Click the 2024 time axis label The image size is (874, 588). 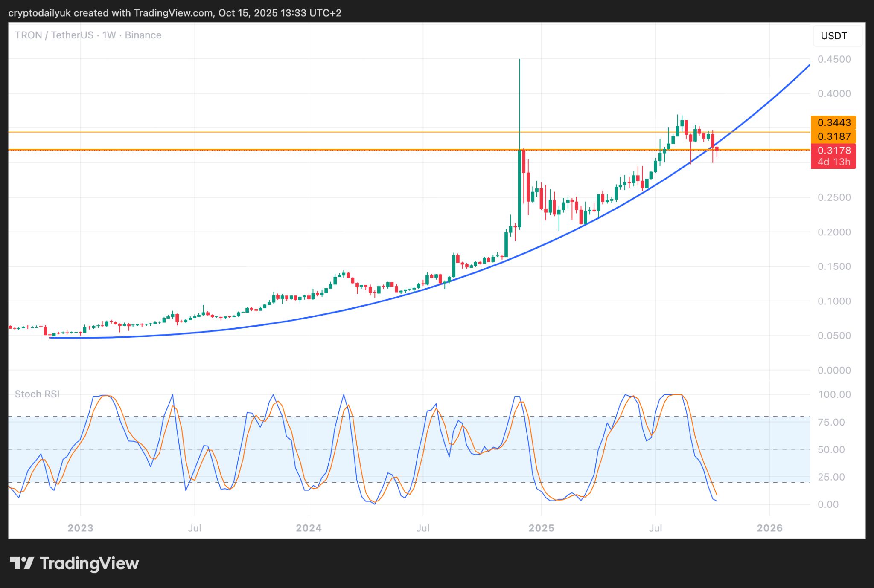tap(309, 528)
